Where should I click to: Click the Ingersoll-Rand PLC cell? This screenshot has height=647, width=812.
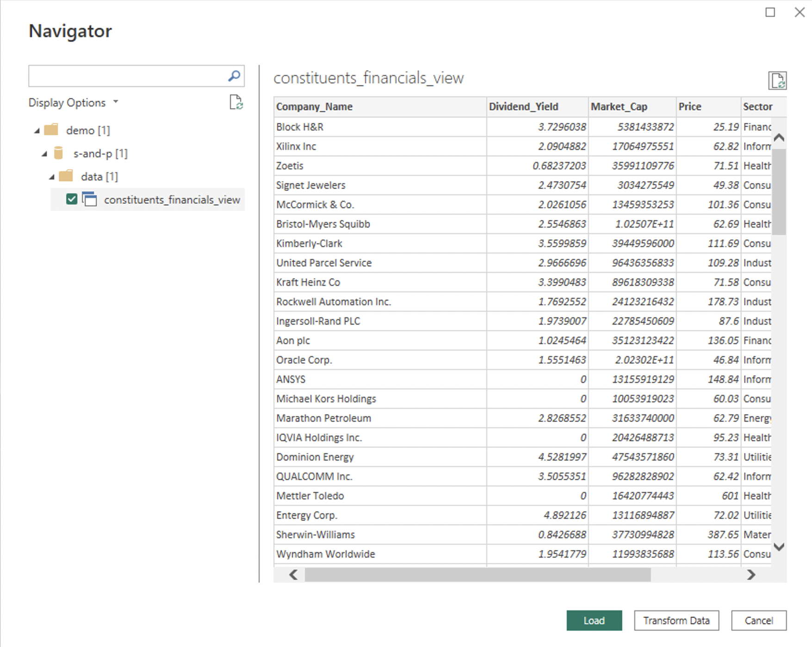click(x=380, y=321)
